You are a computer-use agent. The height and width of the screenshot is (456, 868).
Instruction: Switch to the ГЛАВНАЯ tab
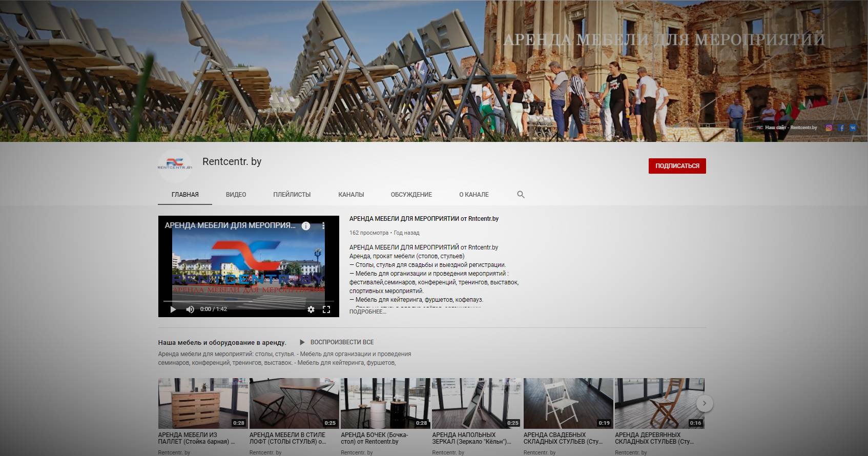pyautogui.click(x=185, y=195)
